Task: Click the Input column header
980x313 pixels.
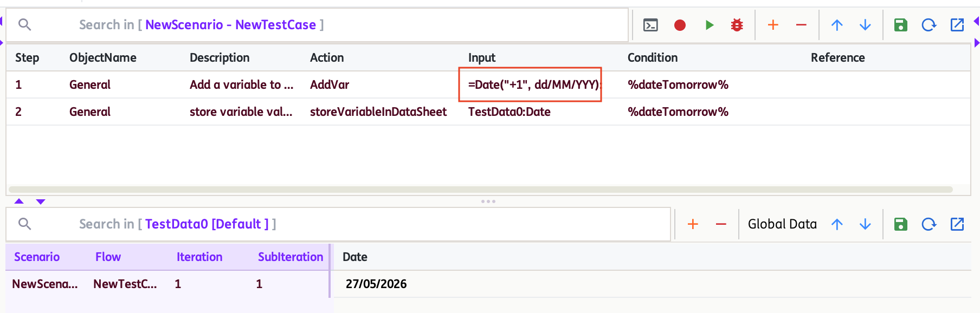Action: pyautogui.click(x=482, y=58)
